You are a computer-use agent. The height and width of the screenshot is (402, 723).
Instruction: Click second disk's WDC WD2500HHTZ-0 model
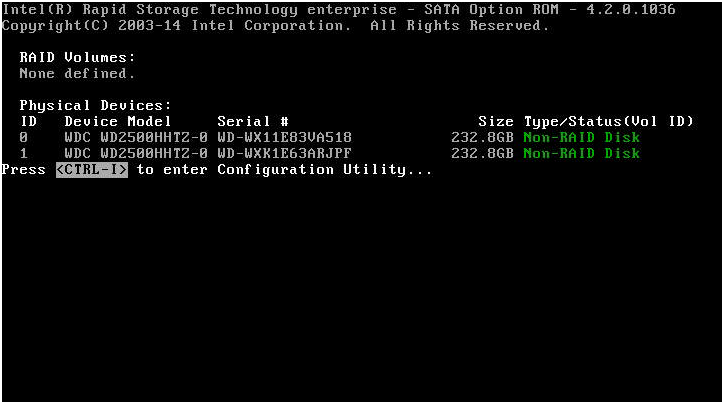(136, 153)
